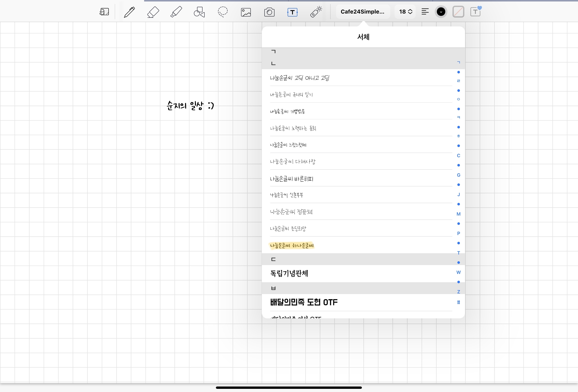Open the Cafe24Simple font dropdown

[362, 12]
